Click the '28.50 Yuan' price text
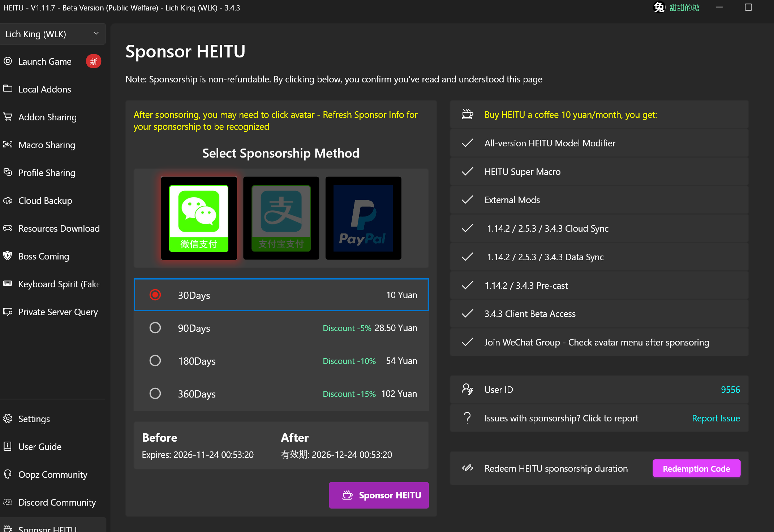Screen dimensions: 774x532 click(x=396, y=328)
